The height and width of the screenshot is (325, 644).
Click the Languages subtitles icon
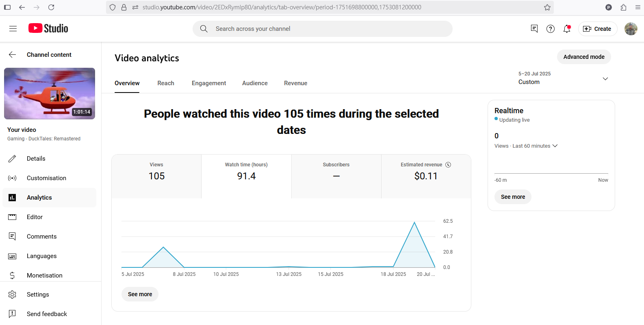[x=12, y=256]
